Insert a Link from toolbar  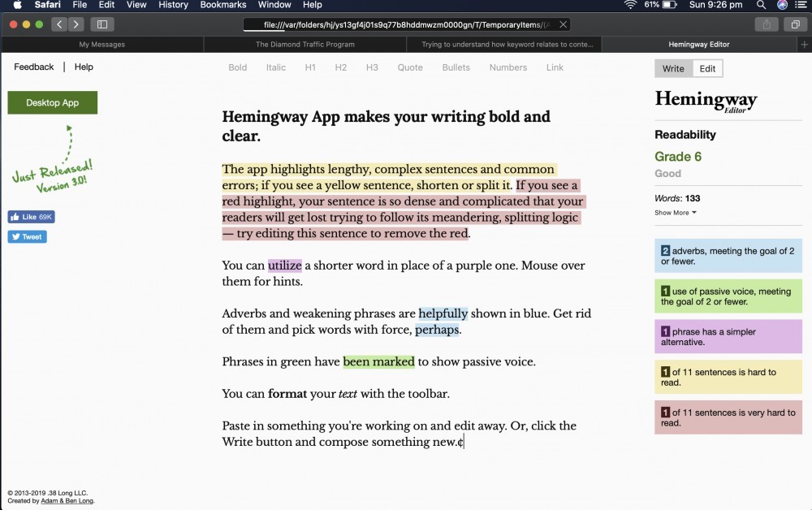click(x=555, y=67)
